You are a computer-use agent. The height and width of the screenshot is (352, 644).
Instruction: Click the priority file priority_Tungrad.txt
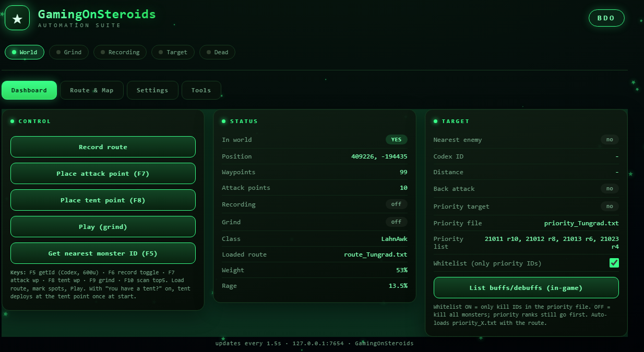tap(581, 223)
